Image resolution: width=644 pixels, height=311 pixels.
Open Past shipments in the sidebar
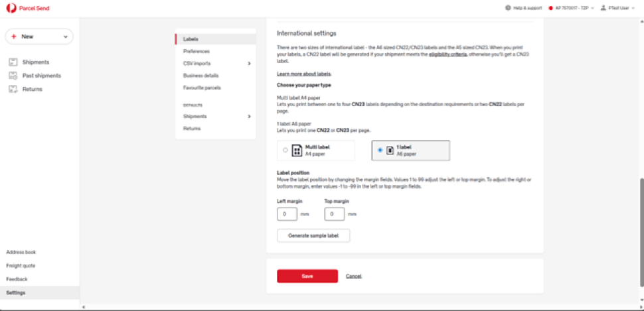click(41, 76)
